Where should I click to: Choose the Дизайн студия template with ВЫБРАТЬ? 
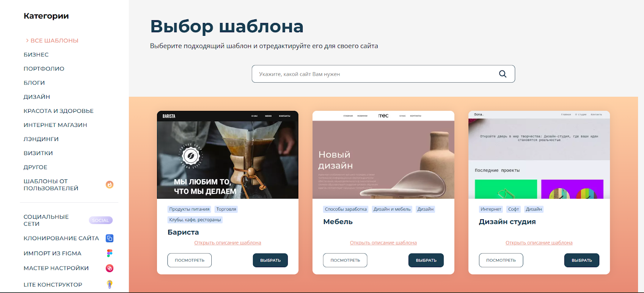582,260
